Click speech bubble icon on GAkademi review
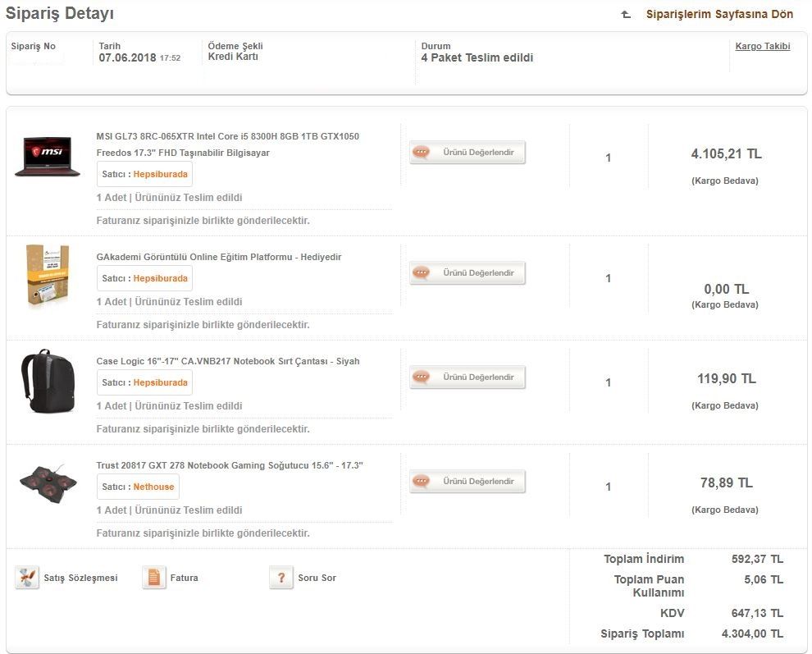 point(422,273)
